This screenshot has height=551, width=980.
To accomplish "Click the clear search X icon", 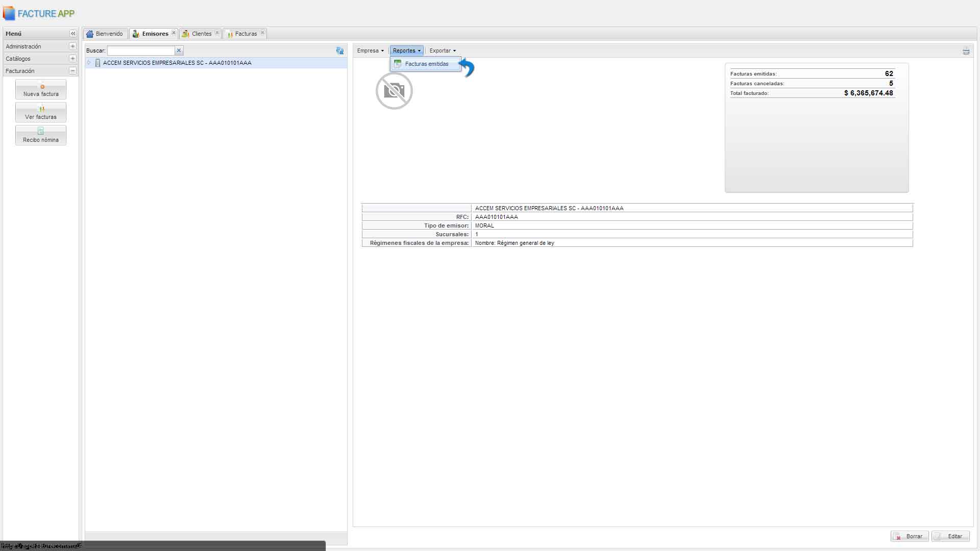I will pos(179,51).
